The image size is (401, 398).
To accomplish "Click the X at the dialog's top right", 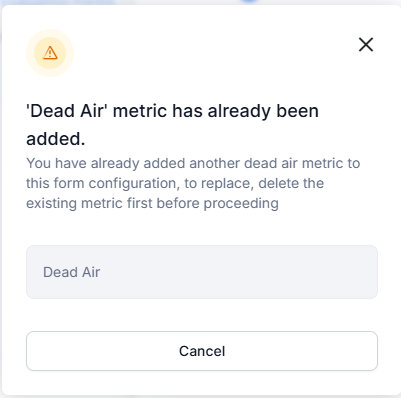I will coord(366,44).
